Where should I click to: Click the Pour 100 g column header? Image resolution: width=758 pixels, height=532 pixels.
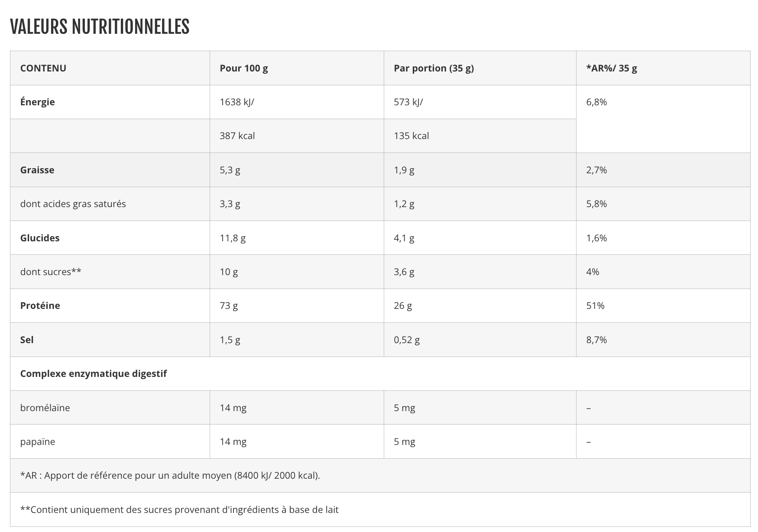coord(244,68)
